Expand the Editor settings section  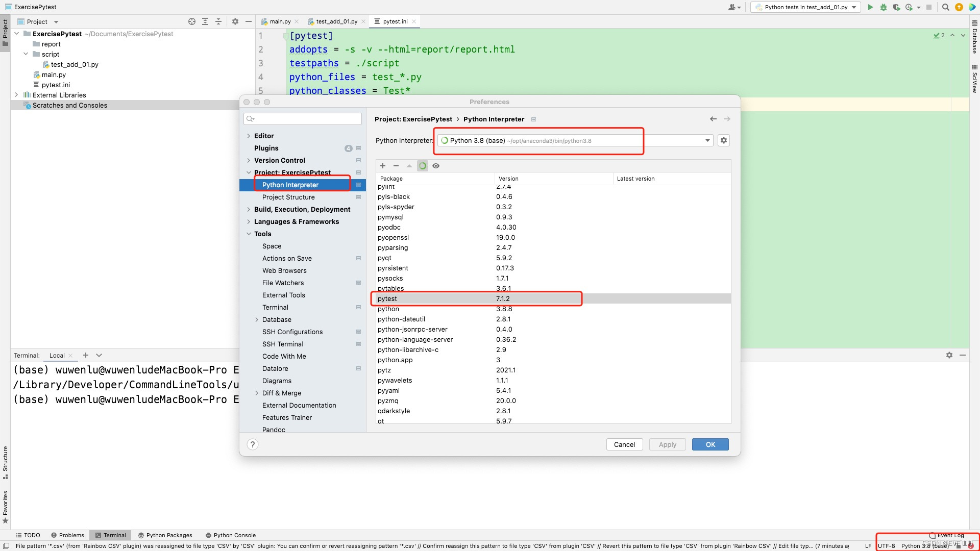(x=249, y=136)
